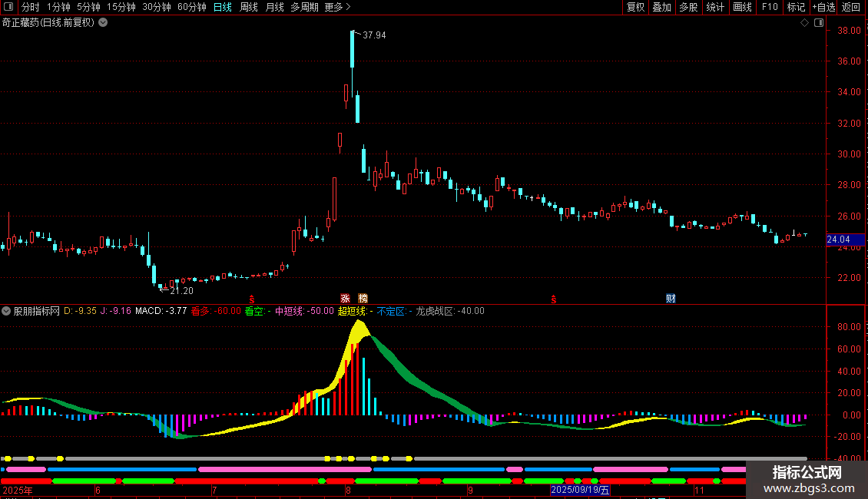This screenshot has height=499, width=868.
Task: Open the stock name dropdown circle arrow
Action: (103, 22)
